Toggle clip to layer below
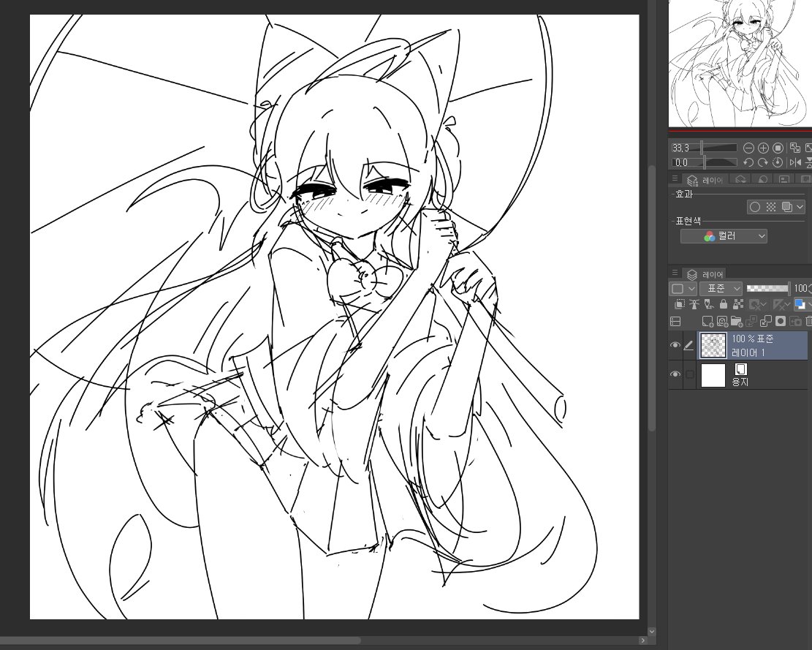812x650 pixels. [680, 305]
